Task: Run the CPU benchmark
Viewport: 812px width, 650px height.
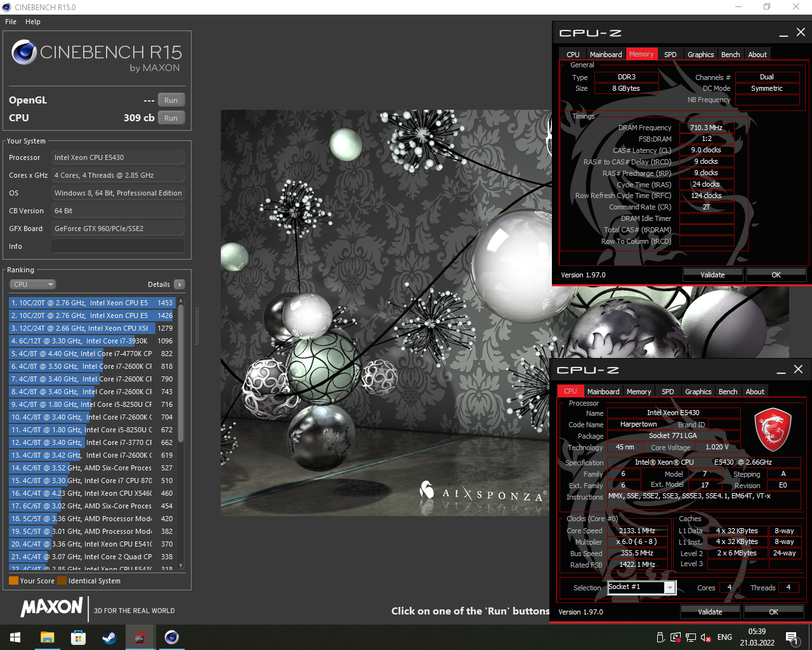Action: (171, 118)
